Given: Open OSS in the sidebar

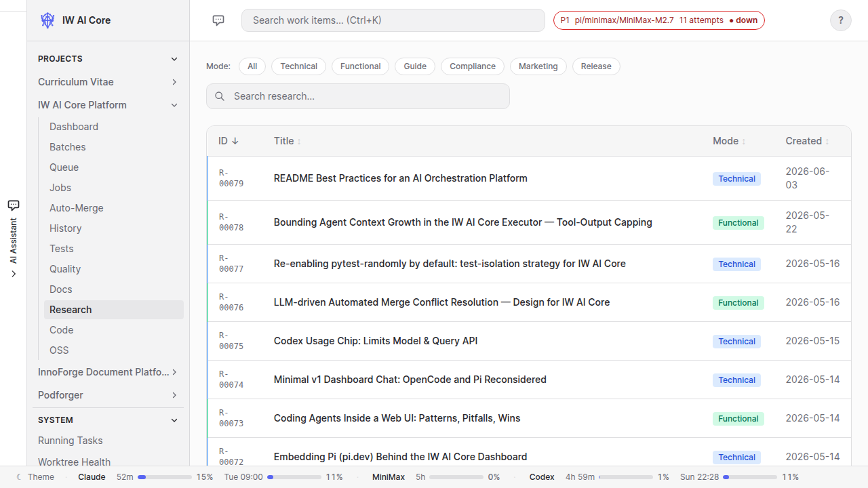Looking at the screenshot, I should click(x=114, y=350).
